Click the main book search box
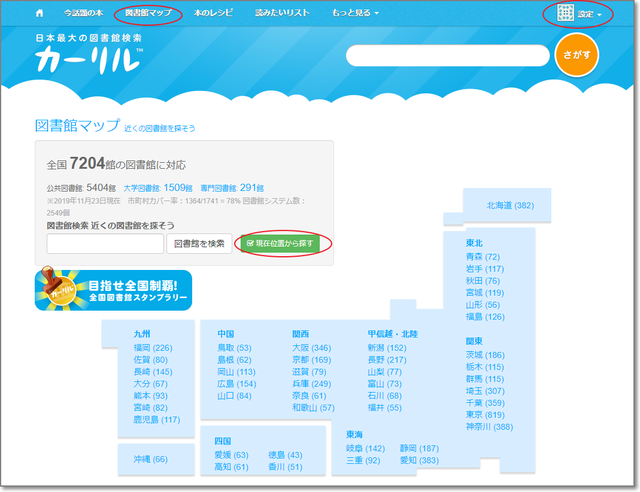Viewport: 640px width, 492px height. click(x=447, y=55)
